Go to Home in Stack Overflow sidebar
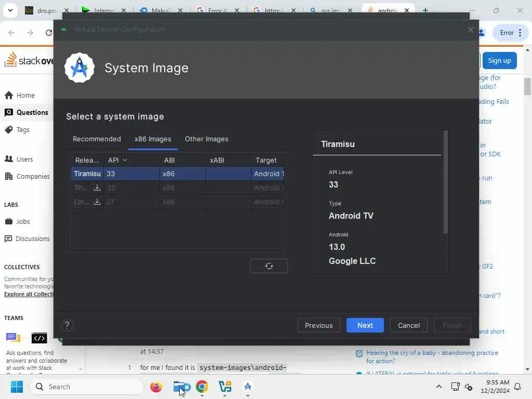This screenshot has height=399, width=532. [x=20, y=96]
